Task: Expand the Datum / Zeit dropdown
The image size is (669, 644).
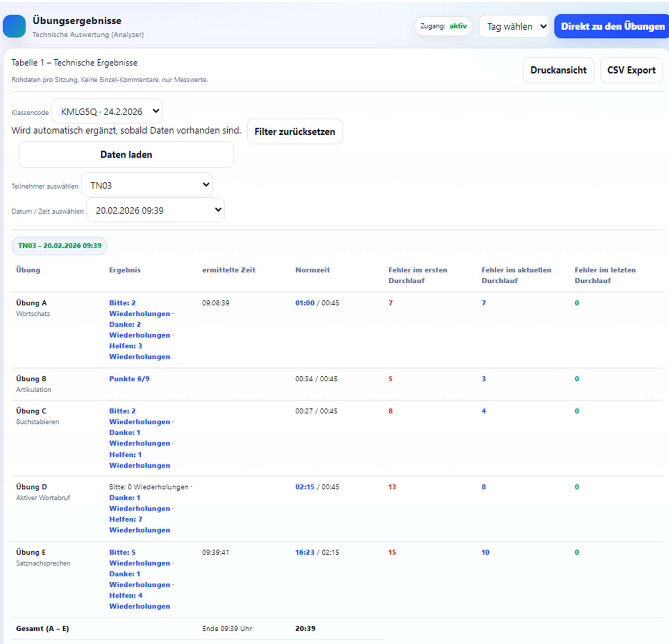Action: coord(155,210)
